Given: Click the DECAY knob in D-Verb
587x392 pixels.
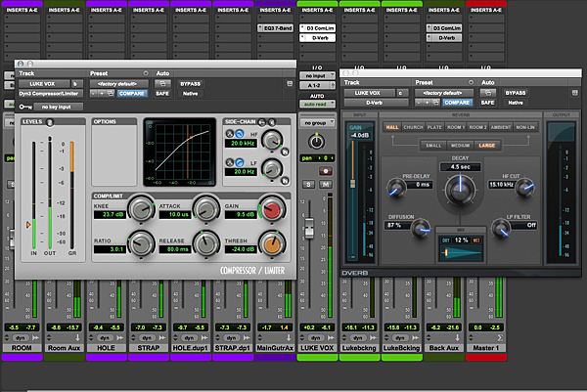Looking at the screenshot, I should coord(460,190).
